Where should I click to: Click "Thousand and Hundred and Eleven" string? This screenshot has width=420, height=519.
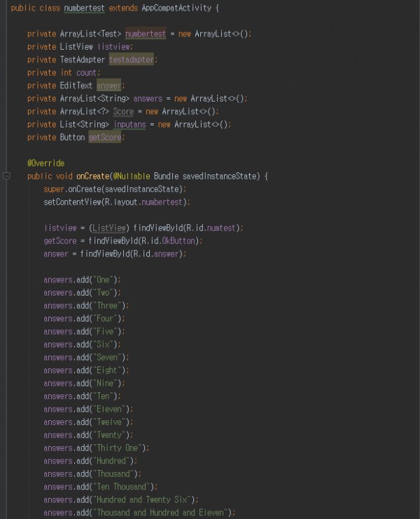point(160,513)
